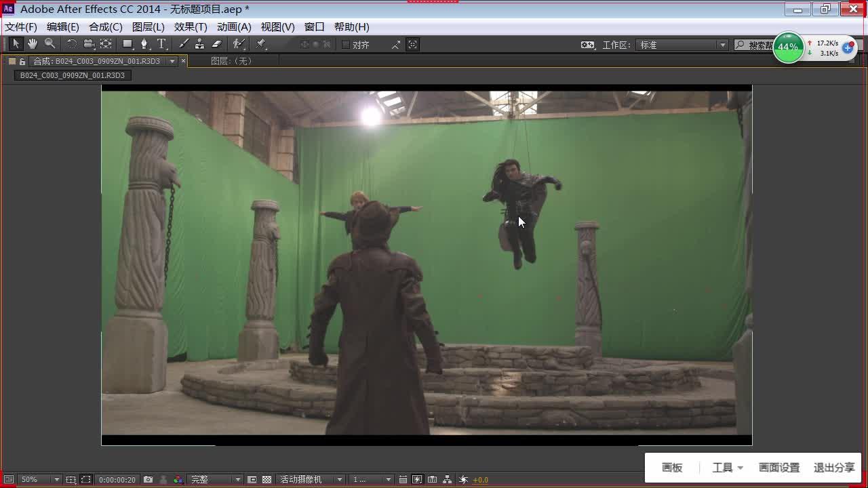The width and height of the screenshot is (868, 488).
Task: Show channel and color management settings
Action: click(x=178, y=480)
